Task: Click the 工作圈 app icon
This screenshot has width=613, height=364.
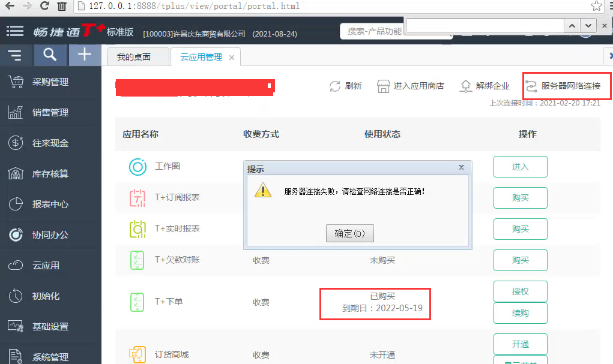Action: click(x=137, y=167)
